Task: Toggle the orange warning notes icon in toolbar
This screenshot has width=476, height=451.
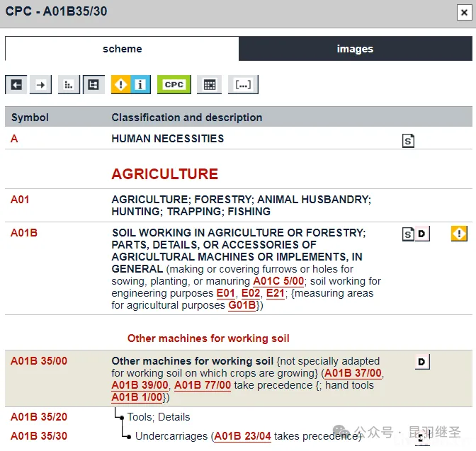Action: coord(121,85)
